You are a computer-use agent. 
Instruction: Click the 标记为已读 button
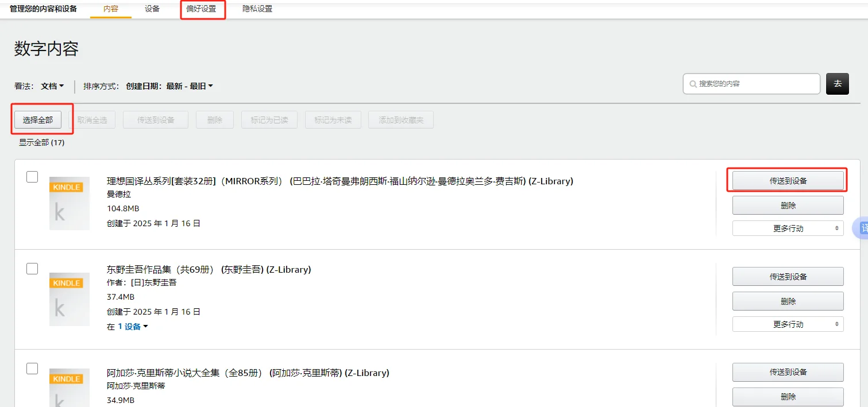click(269, 120)
